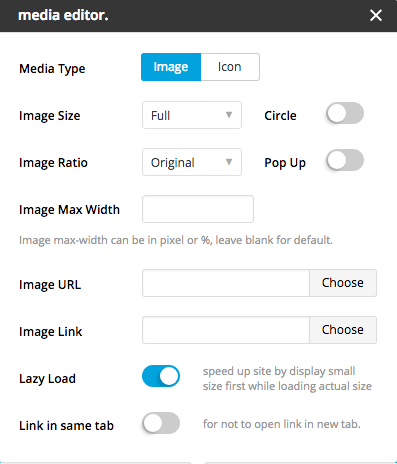Disable the Lazy Load switch

point(161,376)
